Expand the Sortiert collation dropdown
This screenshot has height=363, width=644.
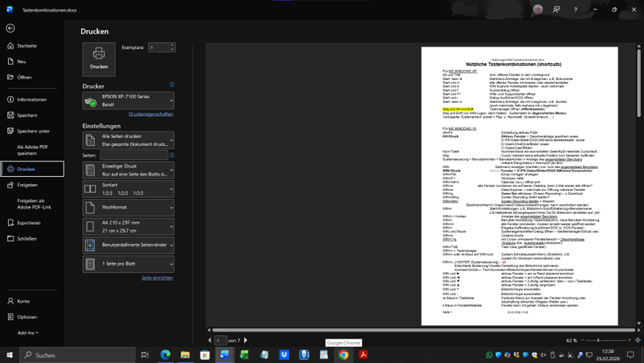pyautogui.click(x=128, y=189)
